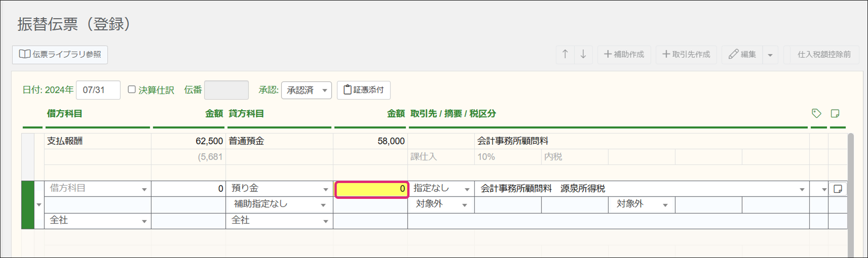Attach a voucher with 証憑添付
This screenshot has width=868, height=258.
pos(364,90)
